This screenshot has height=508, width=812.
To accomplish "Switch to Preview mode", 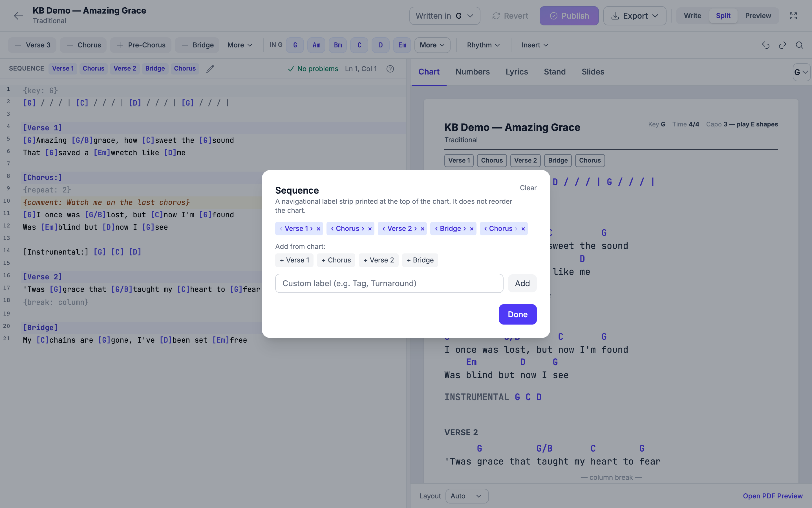I will coord(758,16).
